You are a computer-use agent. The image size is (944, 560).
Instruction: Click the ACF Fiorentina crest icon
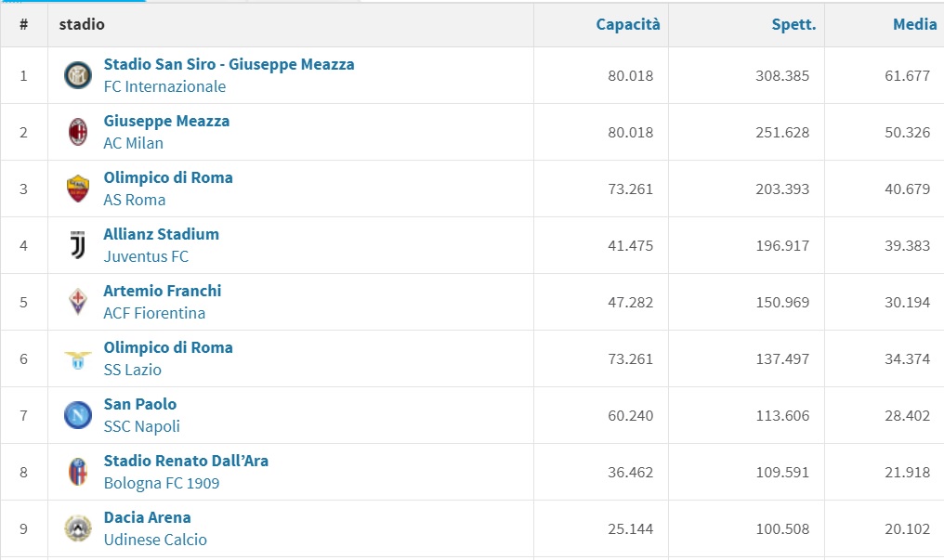[78, 302]
